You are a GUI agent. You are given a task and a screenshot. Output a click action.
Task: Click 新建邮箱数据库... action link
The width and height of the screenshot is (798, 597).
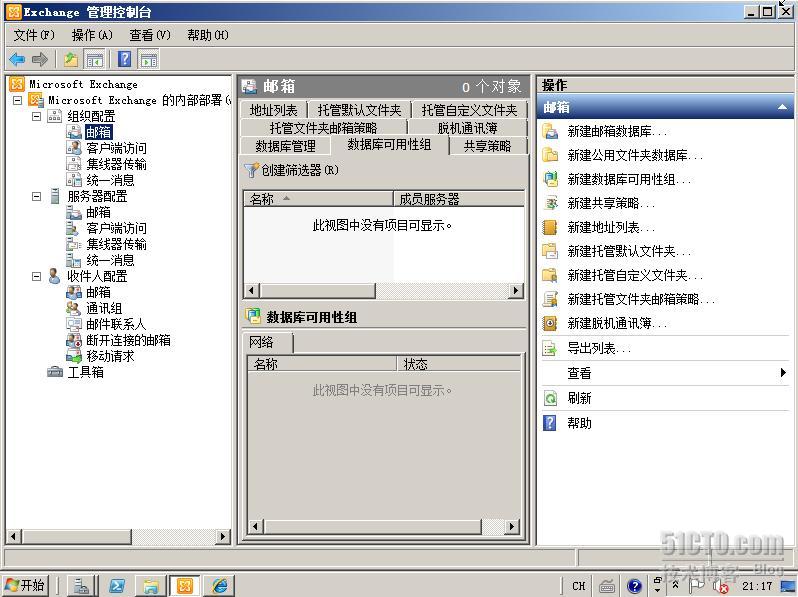pyautogui.click(x=617, y=131)
